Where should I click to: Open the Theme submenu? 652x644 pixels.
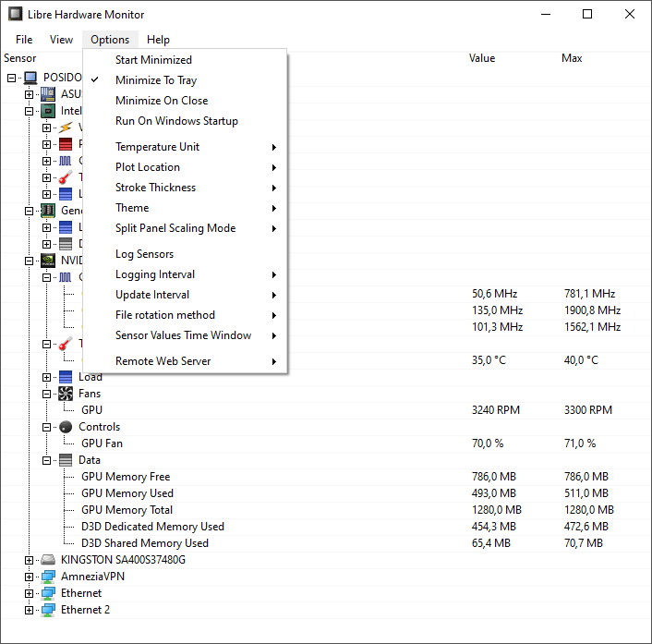[185, 208]
